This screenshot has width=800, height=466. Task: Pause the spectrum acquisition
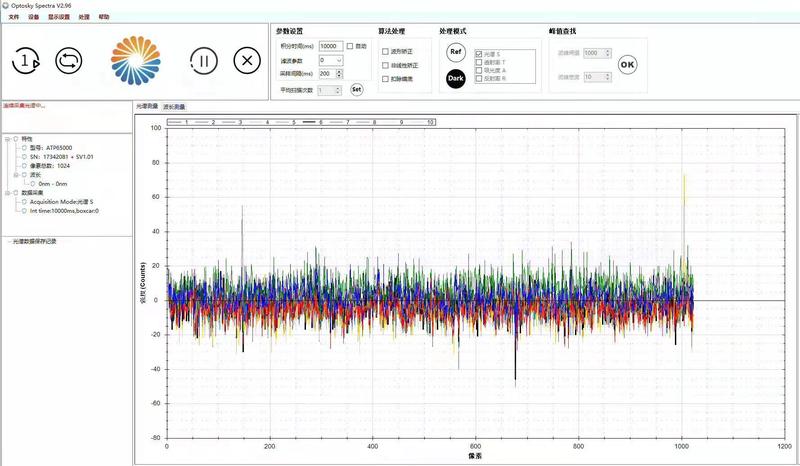[204, 60]
